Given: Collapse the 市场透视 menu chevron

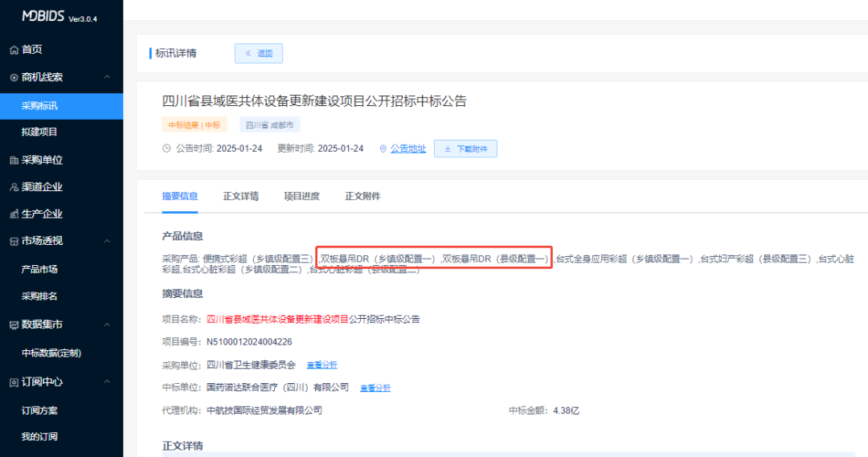Looking at the screenshot, I should tap(107, 241).
